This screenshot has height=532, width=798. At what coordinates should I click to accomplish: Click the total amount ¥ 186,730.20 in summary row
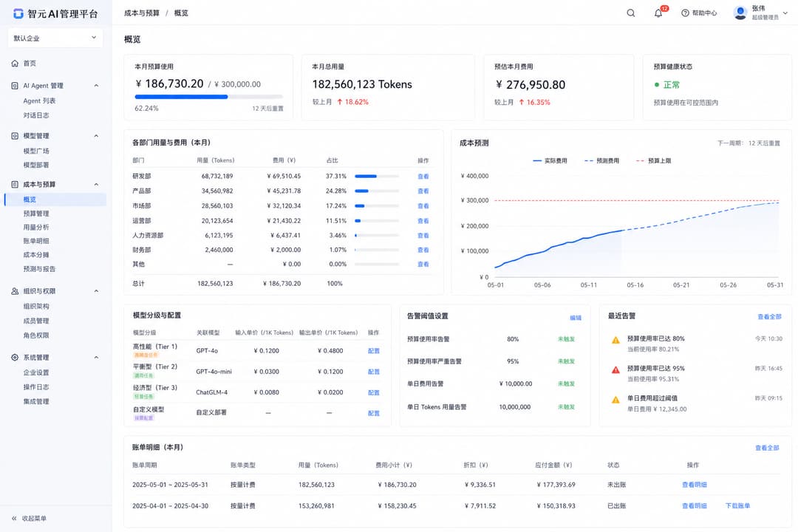click(282, 284)
